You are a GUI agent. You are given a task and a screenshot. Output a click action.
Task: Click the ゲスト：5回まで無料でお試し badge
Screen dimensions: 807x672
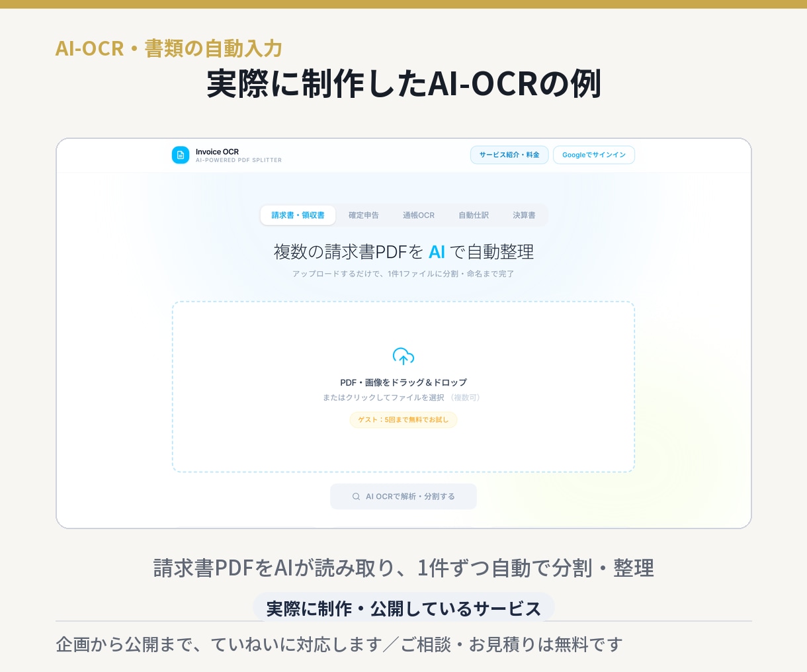[x=403, y=420]
